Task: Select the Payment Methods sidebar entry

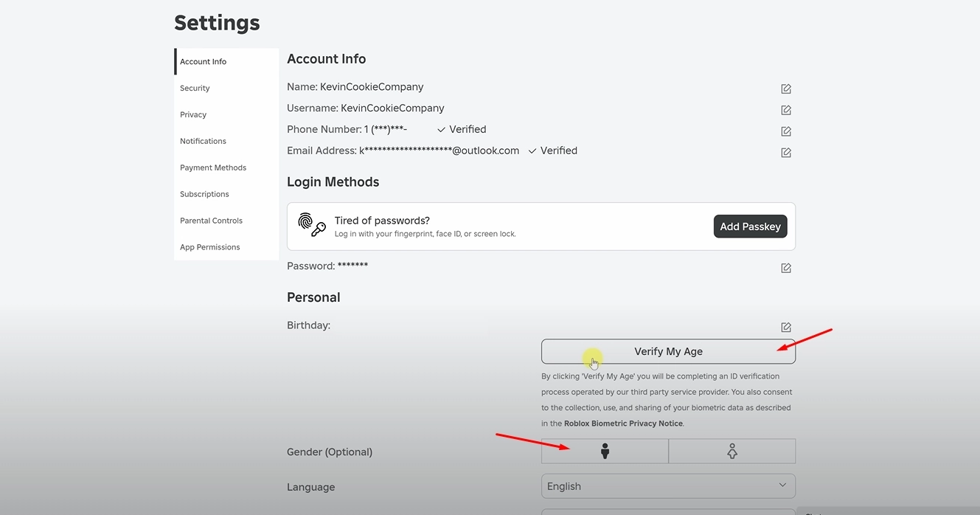Action: [213, 167]
